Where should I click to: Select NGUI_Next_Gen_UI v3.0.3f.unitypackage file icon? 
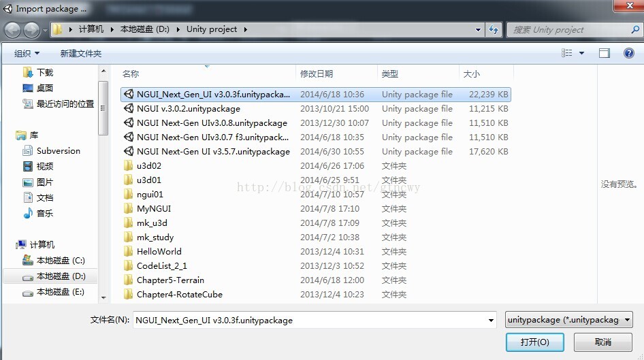pos(129,94)
